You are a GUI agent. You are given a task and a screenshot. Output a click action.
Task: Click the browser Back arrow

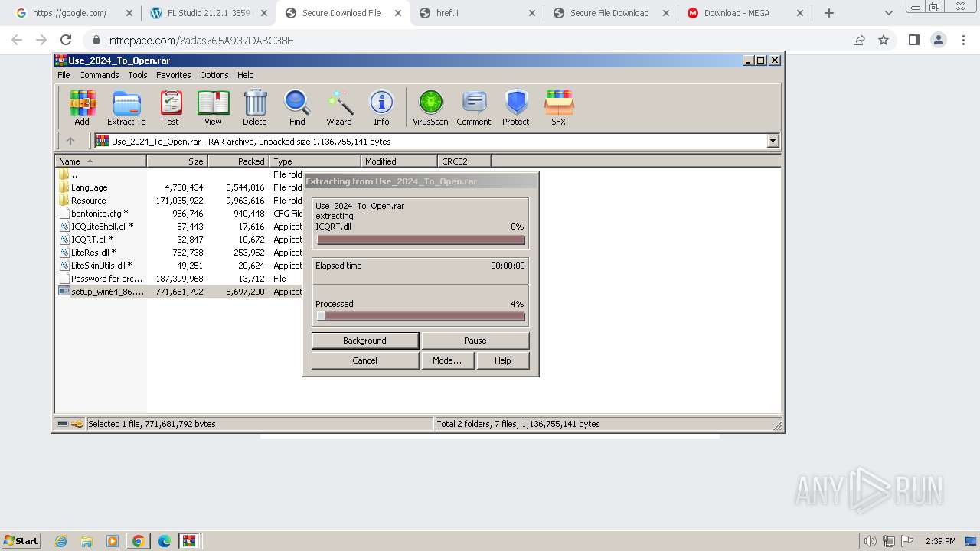[17, 40]
